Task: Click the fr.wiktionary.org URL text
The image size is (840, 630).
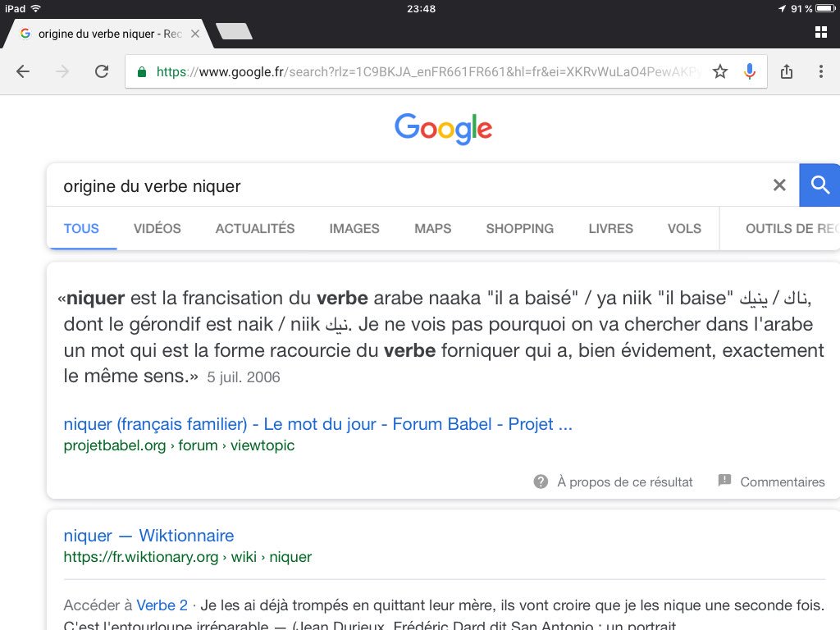Action: click(x=188, y=557)
